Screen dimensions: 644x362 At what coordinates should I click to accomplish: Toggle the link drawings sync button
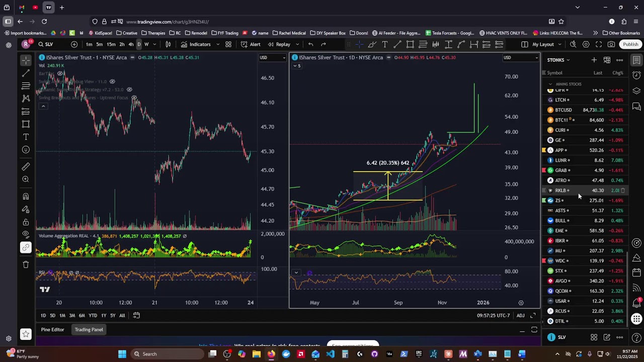coord(26,247)
